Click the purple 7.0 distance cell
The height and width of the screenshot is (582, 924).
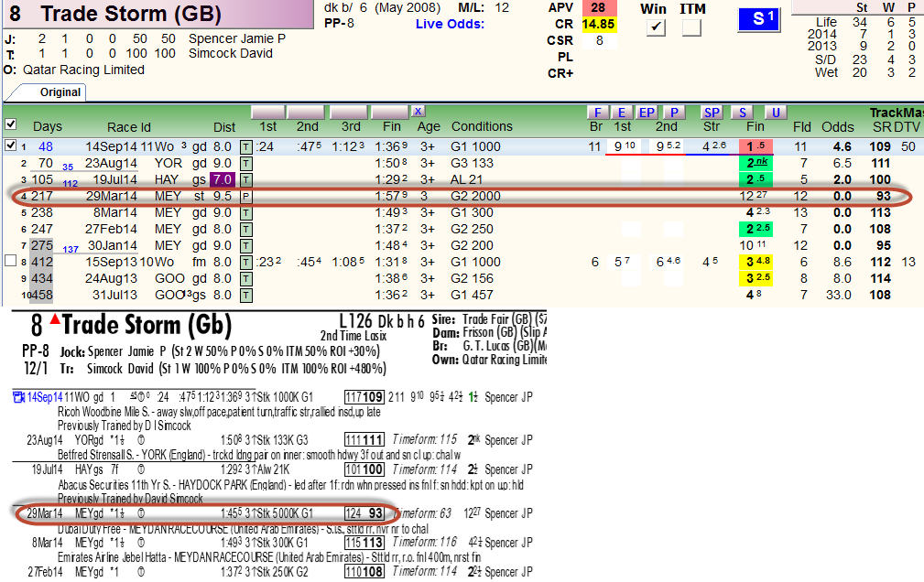(223, 179)
